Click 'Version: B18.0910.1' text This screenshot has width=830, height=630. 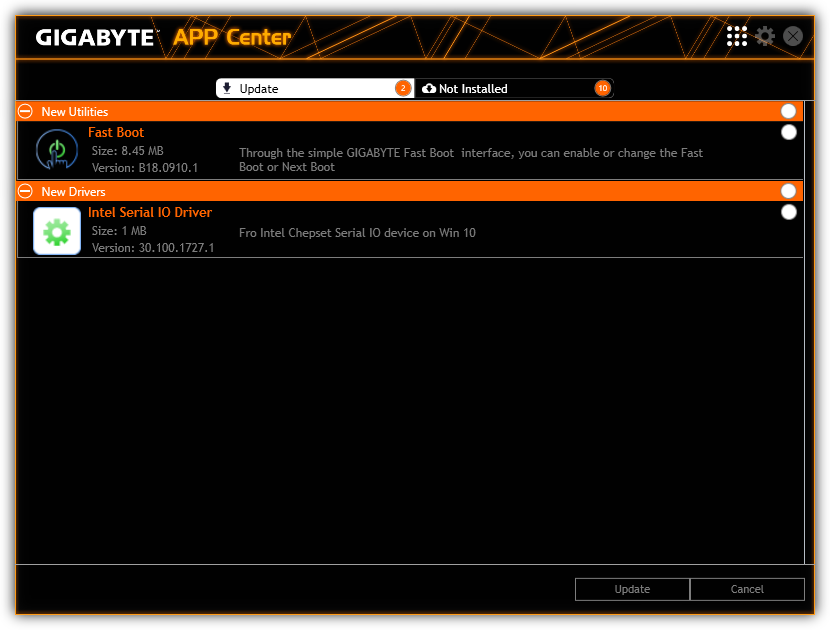tap(145, 168)
